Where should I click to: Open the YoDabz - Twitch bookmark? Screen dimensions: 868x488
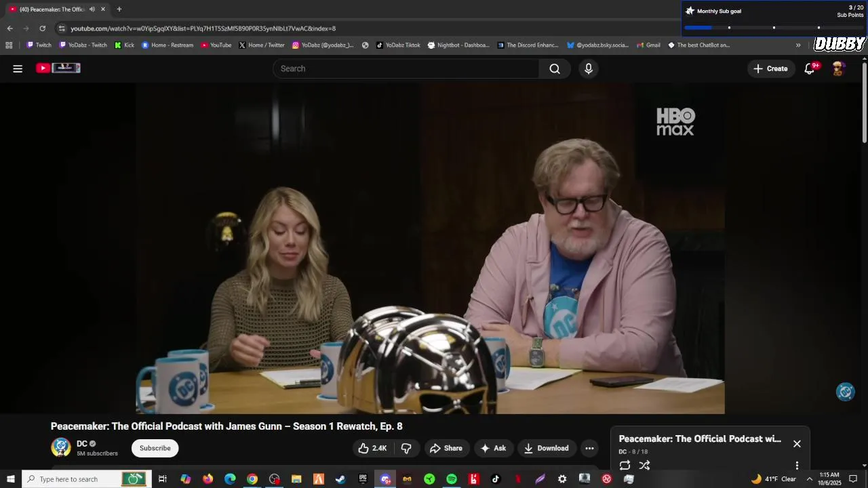83,45
